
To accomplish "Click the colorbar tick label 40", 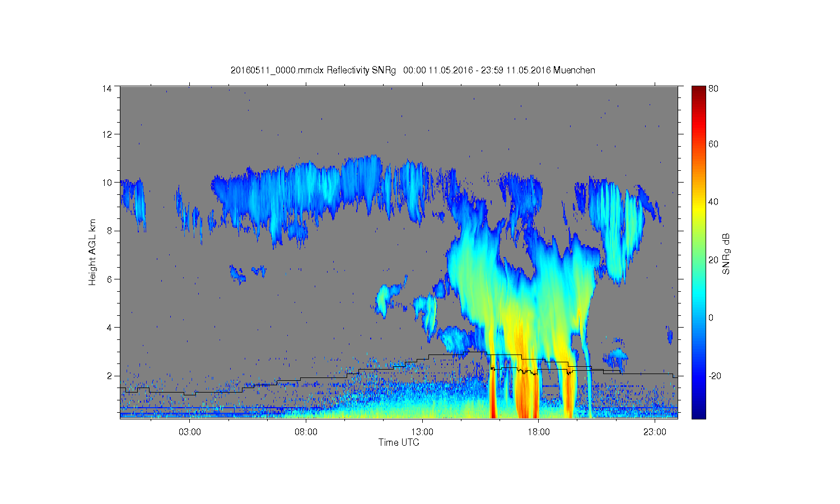I will coord(713,202).
